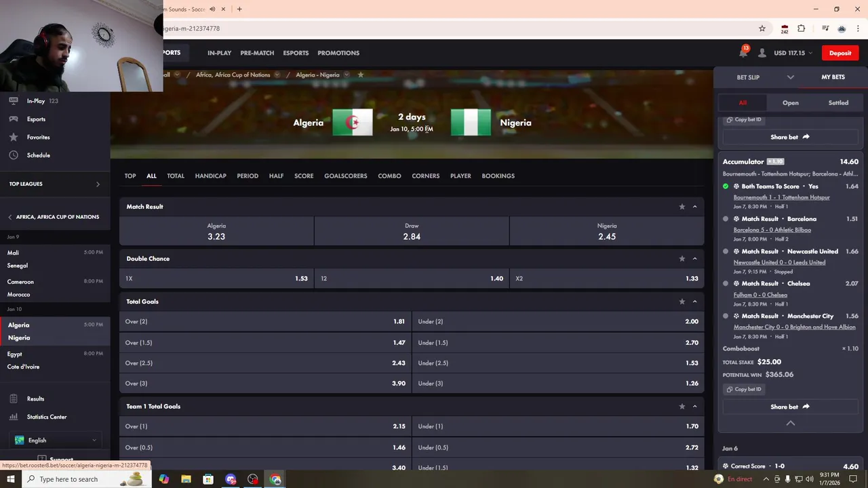Viewport: 868px width, 488px height.
Task: Open Microsoft Store from the taskbar
Action: [x=208, y=479]
